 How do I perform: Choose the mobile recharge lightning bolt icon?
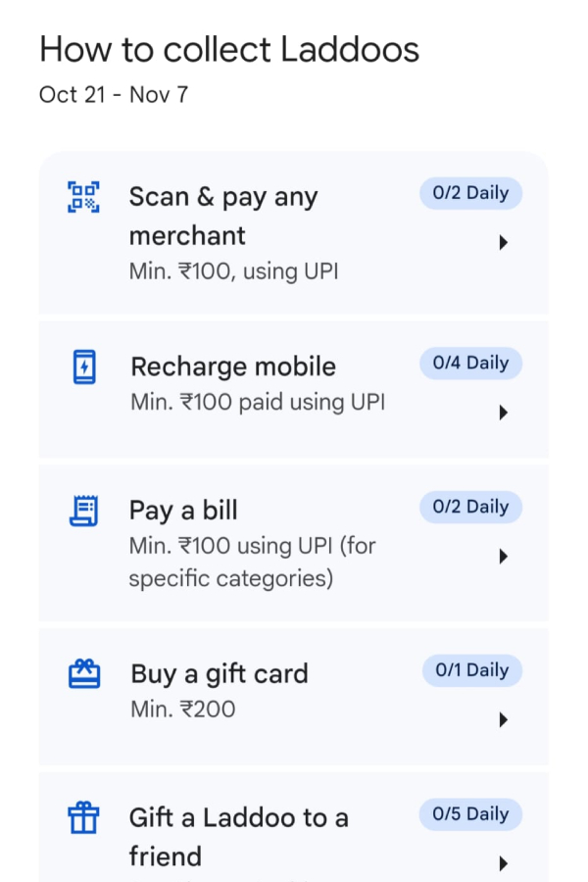[x=82, y=367]
